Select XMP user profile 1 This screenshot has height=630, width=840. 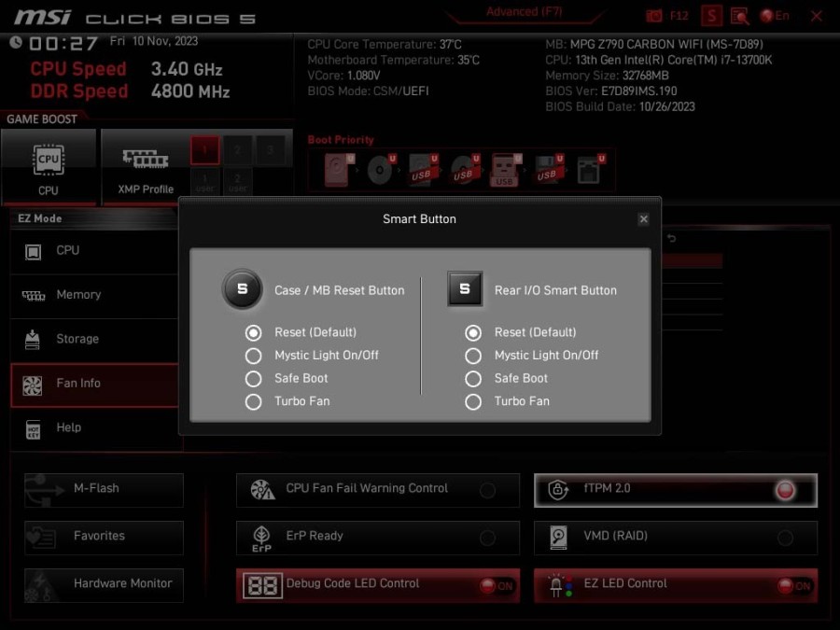(204, 183)
